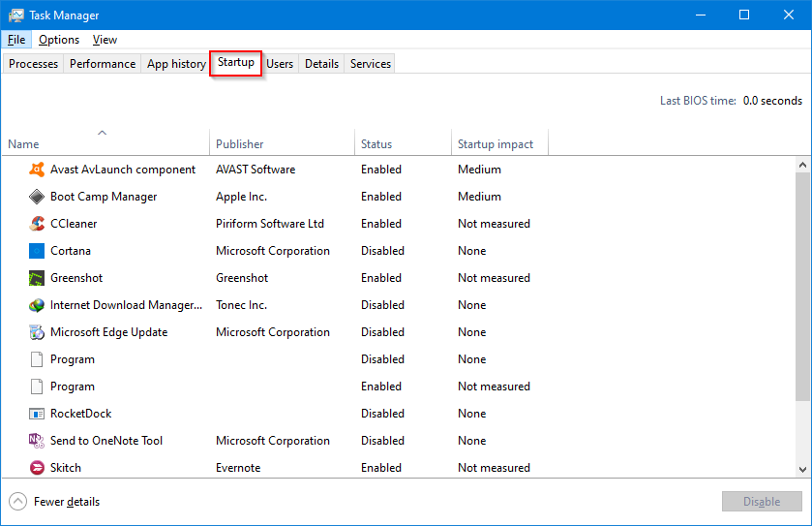Viewport: 812px width, 526px height.
Task: Click the RocketDock icon
Action: click(37, 414)
